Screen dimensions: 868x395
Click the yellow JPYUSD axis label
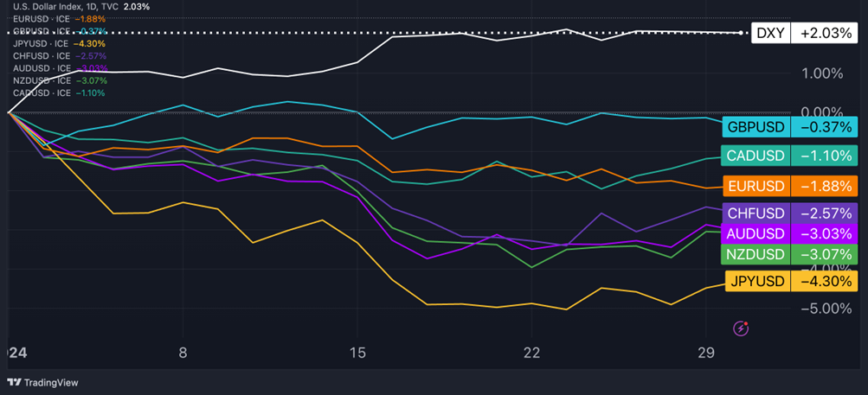tap(755, 281)
